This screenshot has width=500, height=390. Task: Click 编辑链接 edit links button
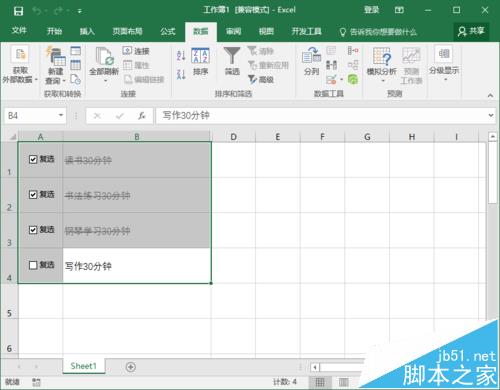[x=144, y=79]
